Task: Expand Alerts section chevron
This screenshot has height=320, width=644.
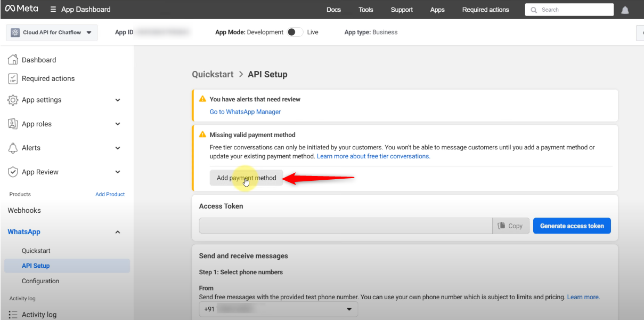Action: click(x=118, y=148)
